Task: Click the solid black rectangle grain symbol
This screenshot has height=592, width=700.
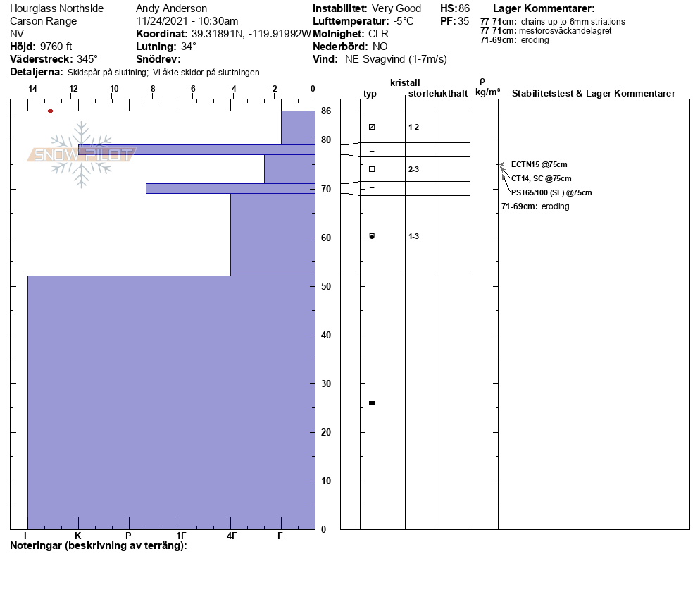Action: tap(372, 403)
